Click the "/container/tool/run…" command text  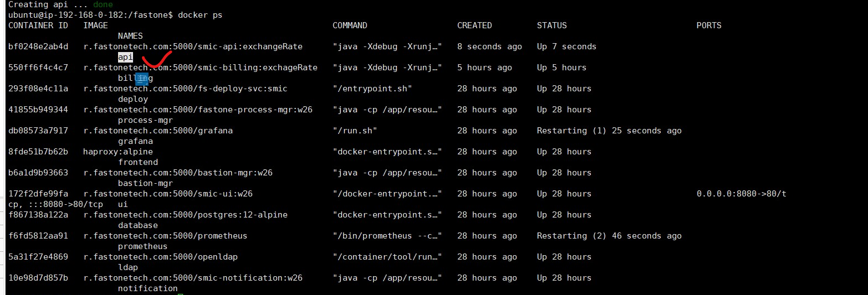[x=387, y=257]
